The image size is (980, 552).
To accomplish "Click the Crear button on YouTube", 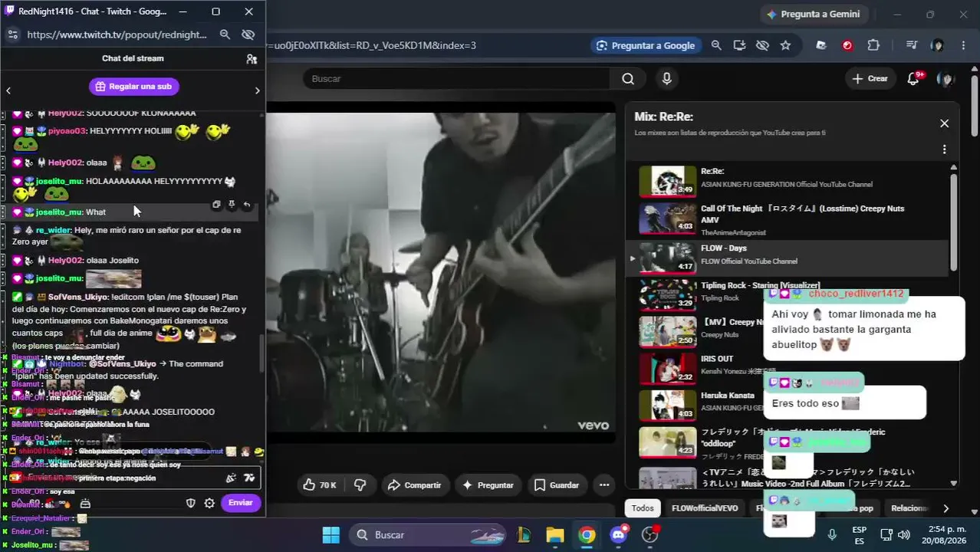I will coord(870,79).
